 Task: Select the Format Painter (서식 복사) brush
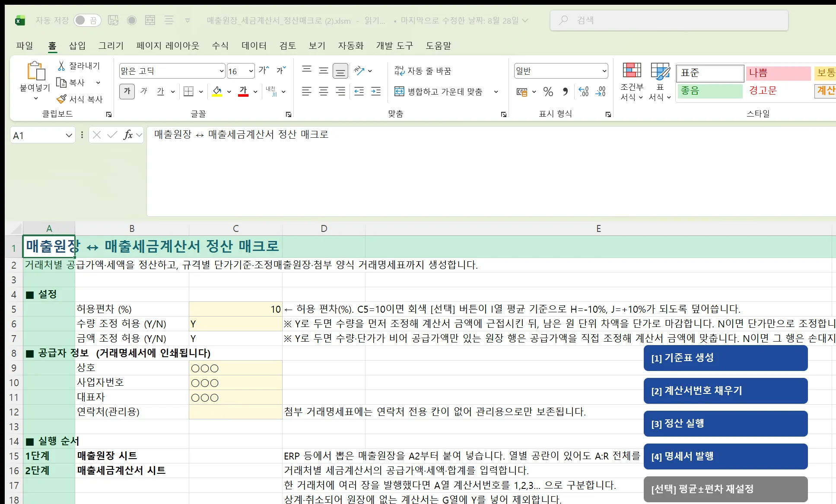pos(62,99)
